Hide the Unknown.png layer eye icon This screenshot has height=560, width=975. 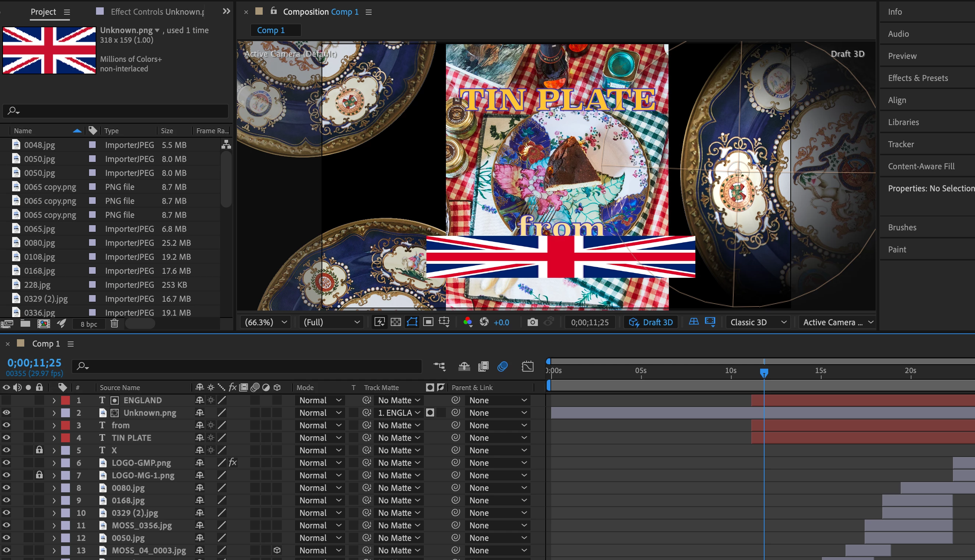pos(7,413)
